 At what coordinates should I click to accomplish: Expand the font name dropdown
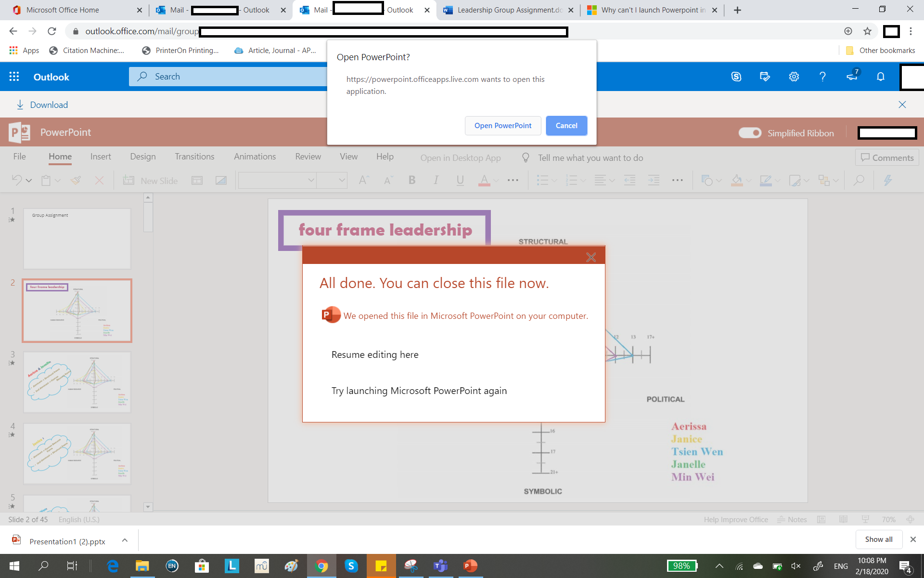pos(311,180)
